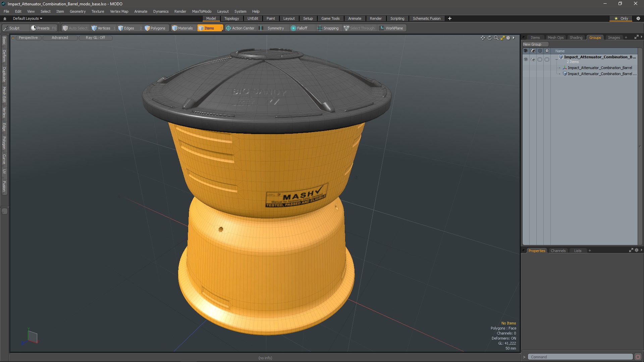Click viewport maximize arrows icon
Image resolution: width=644 pixels, height=362 pixels.
pos(502,38)
